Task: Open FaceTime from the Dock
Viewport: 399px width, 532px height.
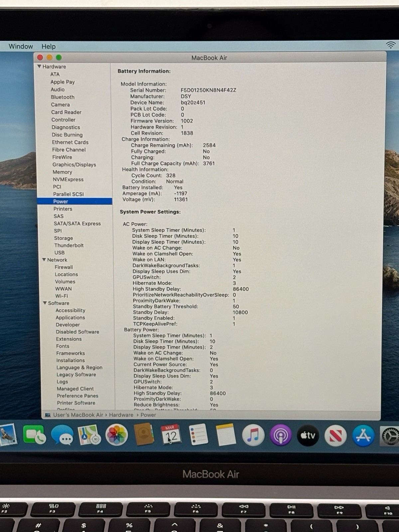Action: pyautogui.click(x=34, y=435)
